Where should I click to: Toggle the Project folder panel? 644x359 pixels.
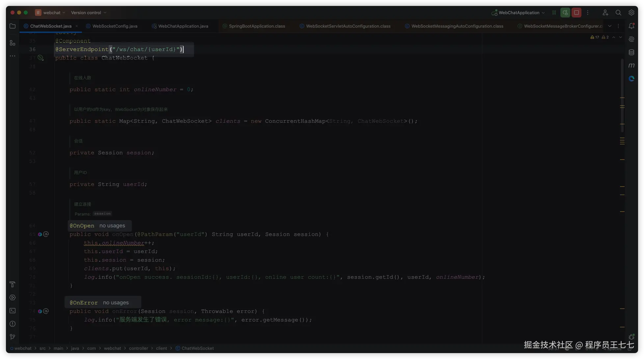coord(13,26)
